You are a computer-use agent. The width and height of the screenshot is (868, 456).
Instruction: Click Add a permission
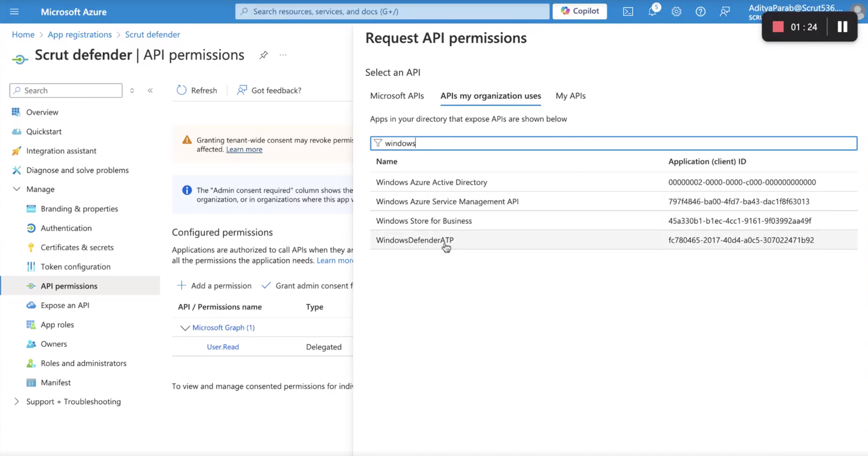click(x=214, y=286)
